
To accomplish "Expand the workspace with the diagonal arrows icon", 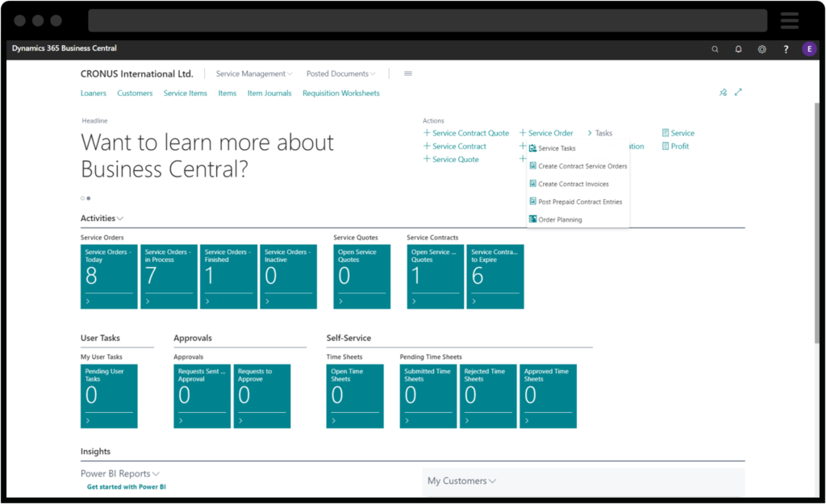I will pyautogui.click(x=738, y=92).
